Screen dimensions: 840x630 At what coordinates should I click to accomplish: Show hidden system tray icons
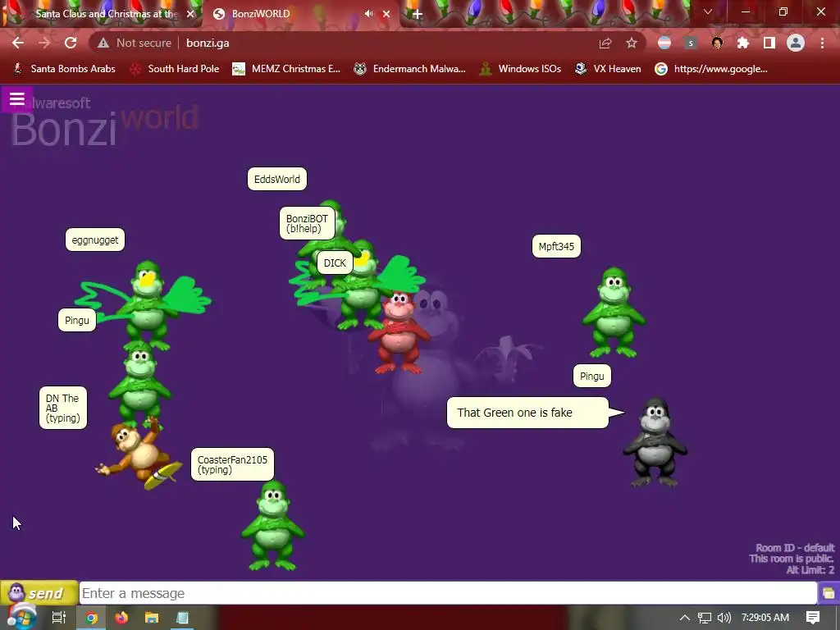pos(685,618)
